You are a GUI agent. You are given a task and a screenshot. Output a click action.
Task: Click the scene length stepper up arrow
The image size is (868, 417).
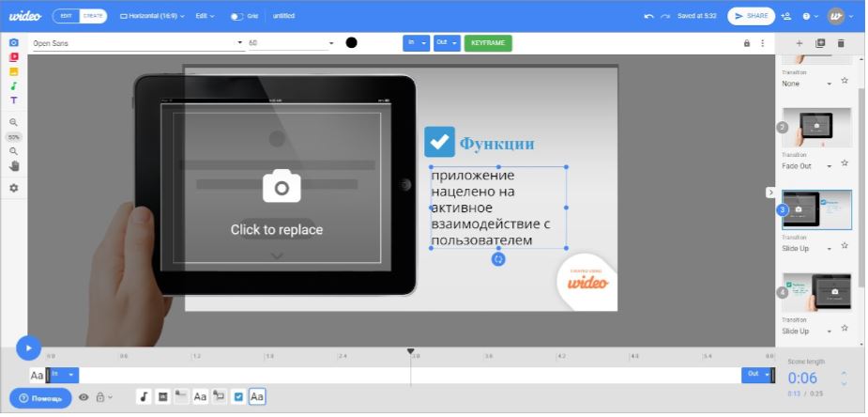point(844,374)
